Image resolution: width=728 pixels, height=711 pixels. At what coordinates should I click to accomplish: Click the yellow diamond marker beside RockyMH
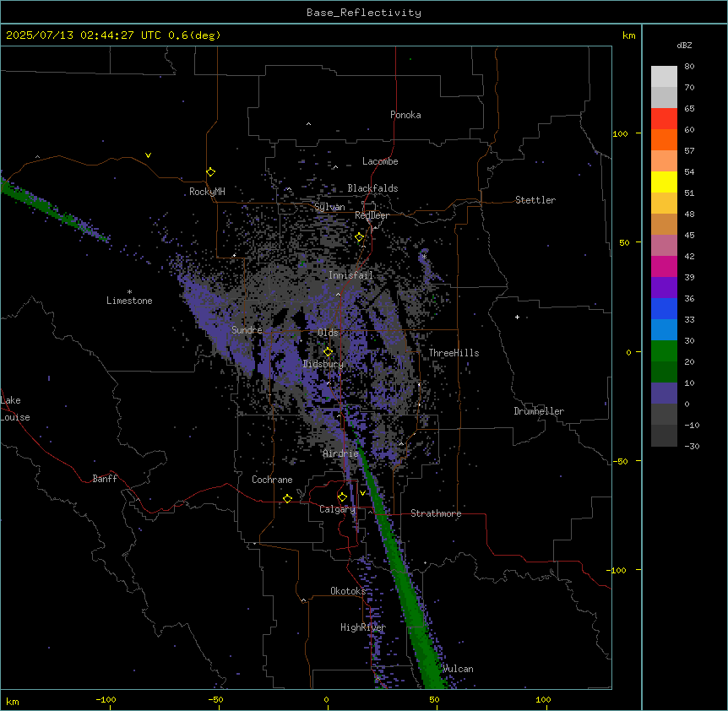click(x=211, y=172)
